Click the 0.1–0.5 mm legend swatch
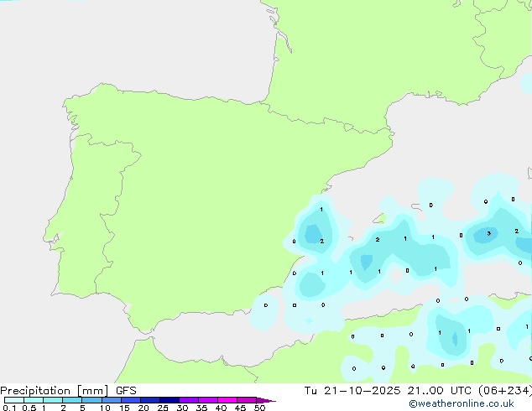 pos(14,400)
